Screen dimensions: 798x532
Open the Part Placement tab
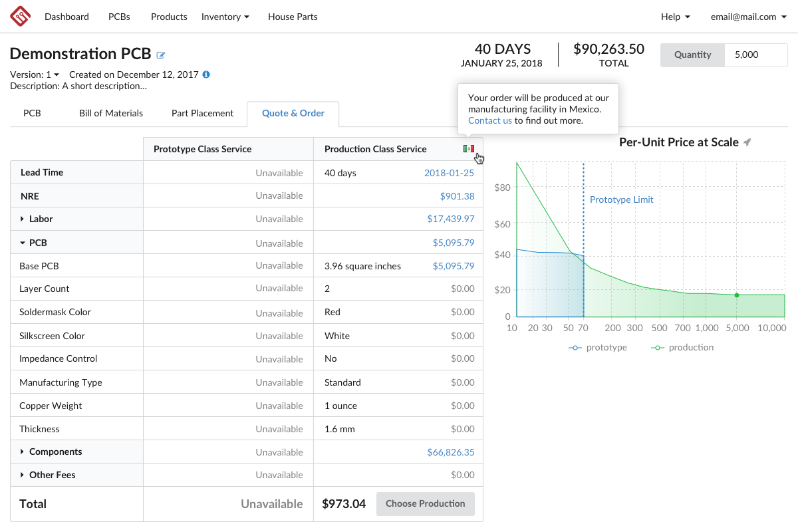coord(202,113)
